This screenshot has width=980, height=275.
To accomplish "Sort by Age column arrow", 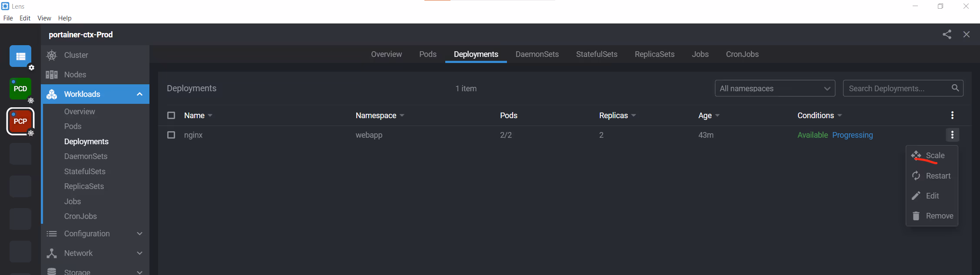I will click(x=717, y=116).
